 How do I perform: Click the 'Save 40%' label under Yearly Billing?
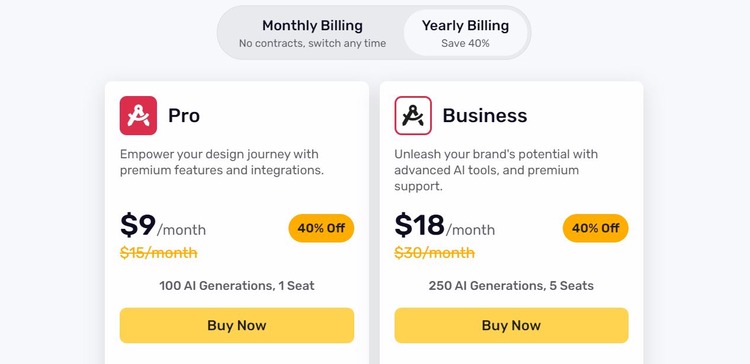coord(465,44)
